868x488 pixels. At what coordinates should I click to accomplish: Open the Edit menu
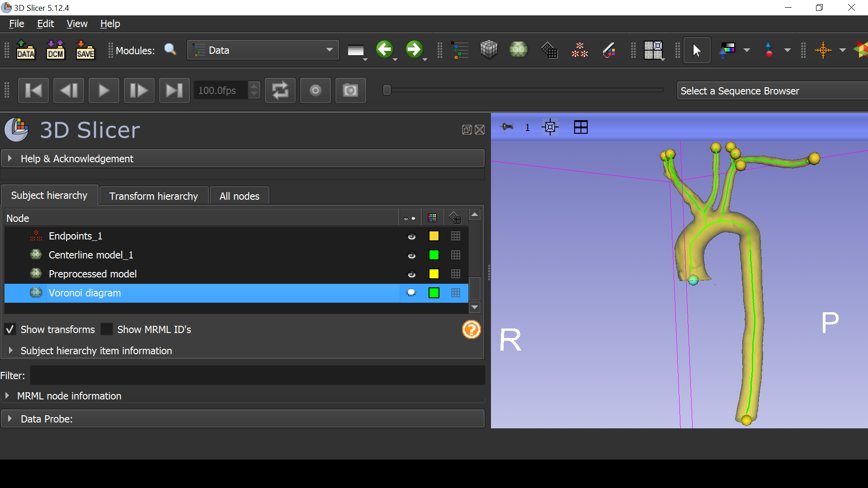(45, 23)
